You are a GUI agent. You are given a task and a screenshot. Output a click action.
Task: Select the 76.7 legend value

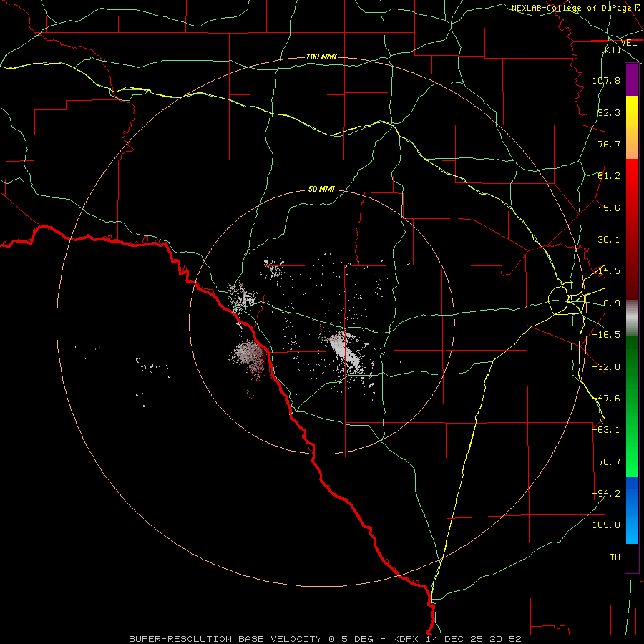pyautogui.click(x=609, y=144)
